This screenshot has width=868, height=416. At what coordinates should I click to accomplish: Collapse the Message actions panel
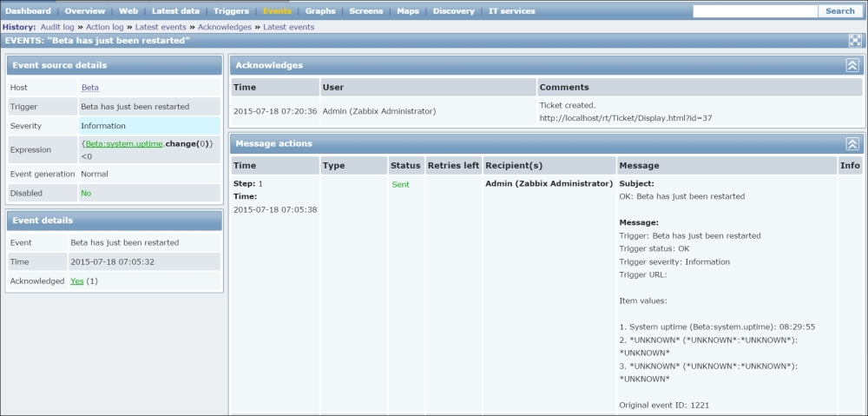pos(852,143)
